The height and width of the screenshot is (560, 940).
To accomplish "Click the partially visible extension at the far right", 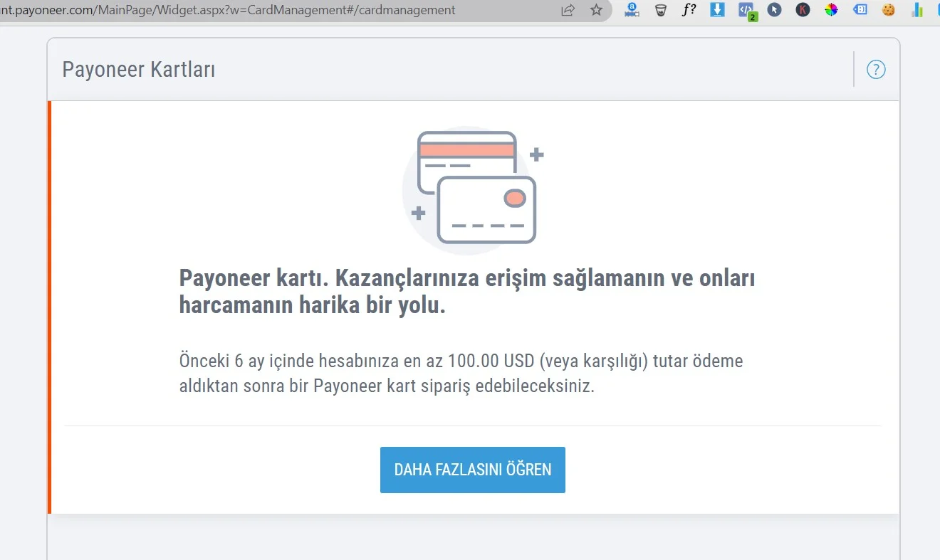I will click(x=938, y=9).
